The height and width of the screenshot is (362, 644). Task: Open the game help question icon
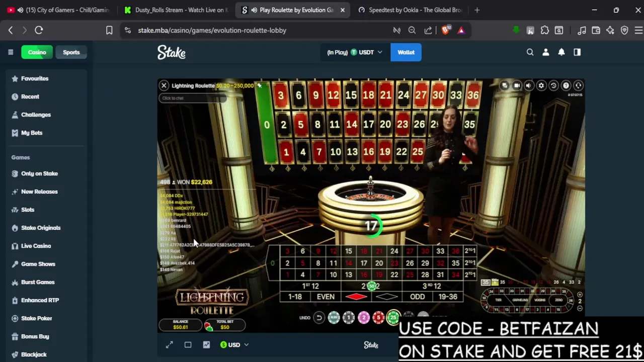point(566,86)
